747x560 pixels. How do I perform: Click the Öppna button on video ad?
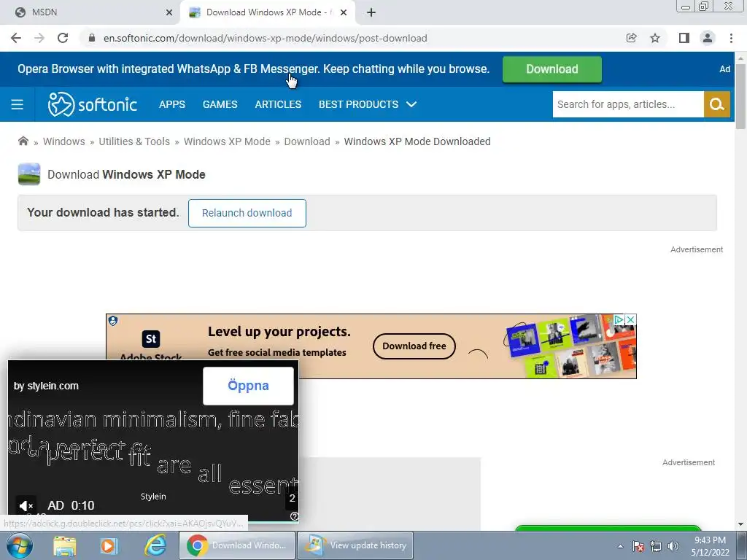(248, 386)
